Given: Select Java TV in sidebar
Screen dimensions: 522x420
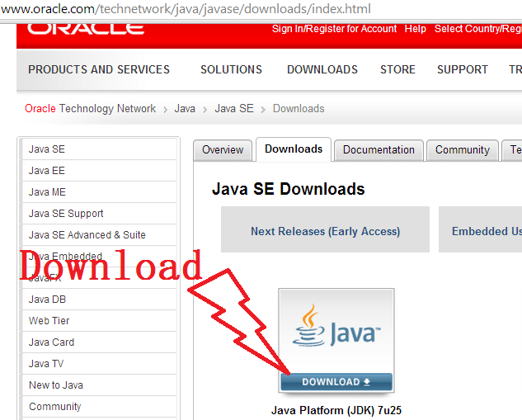Looking at the screenshot, I should [99, 364].
